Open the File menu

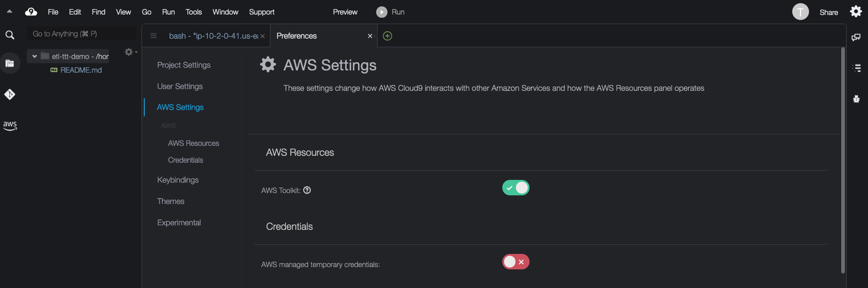coord(53,12)
